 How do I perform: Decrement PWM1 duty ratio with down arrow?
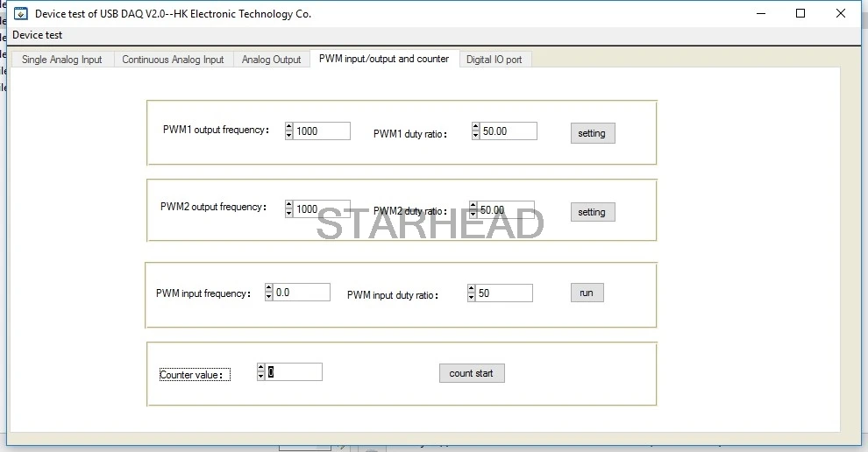pyautogui.click(x=475, y=136)
